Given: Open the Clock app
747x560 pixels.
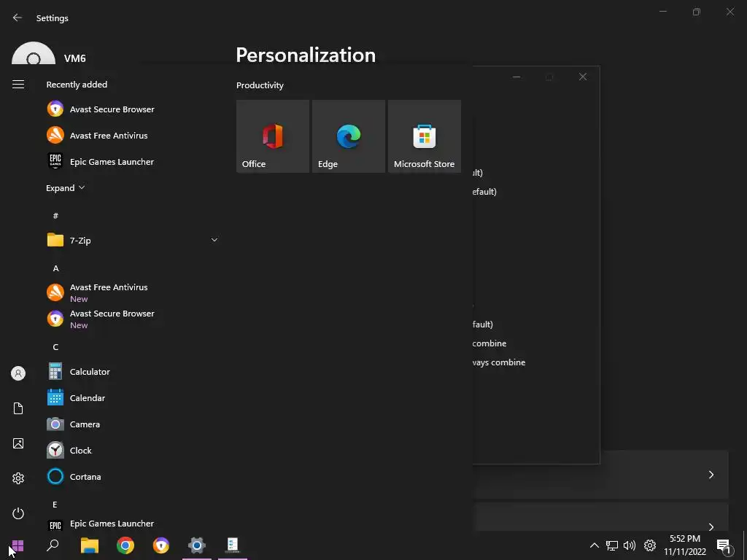Looking at the screenshot, I should [132, 450].
